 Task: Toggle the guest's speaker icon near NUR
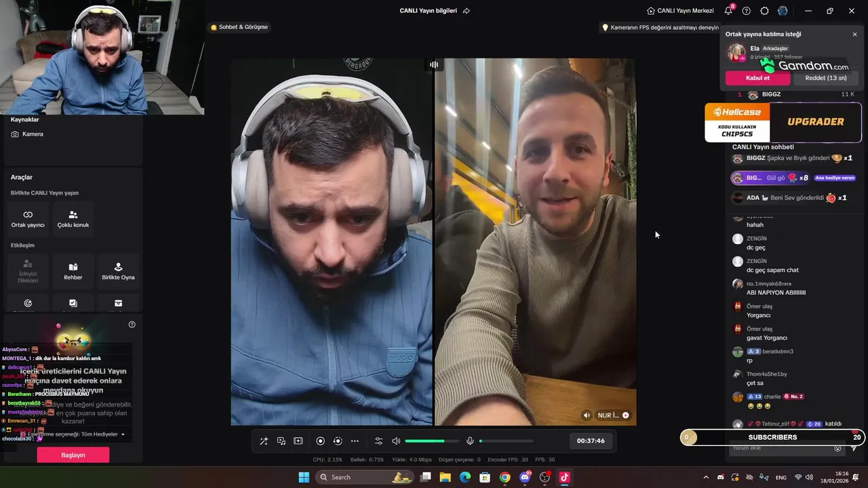pos(587,415)
